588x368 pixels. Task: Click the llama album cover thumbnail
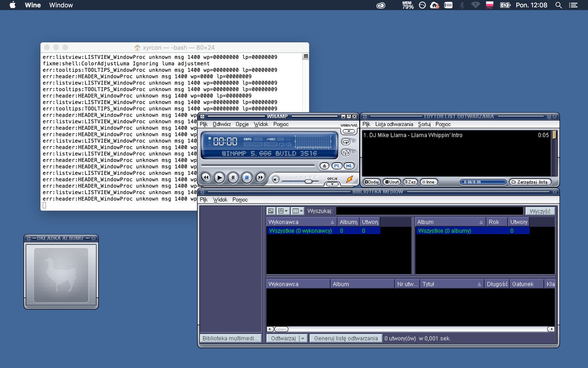(61, 275)
